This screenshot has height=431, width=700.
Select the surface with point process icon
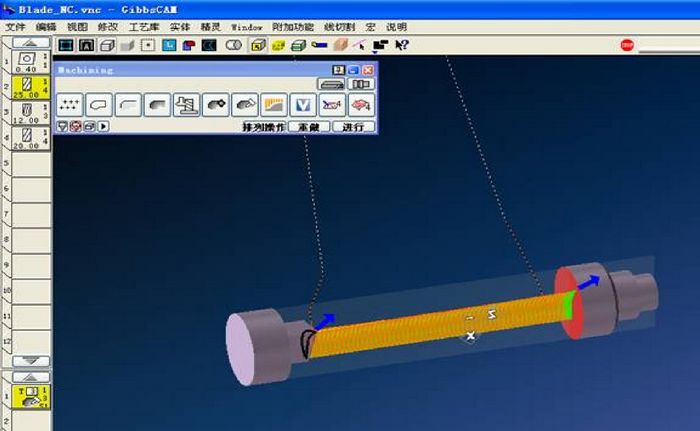(x=216, y=105)
